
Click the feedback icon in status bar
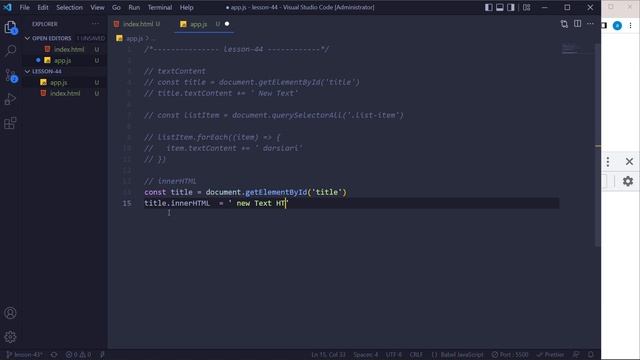pos(576,355)
